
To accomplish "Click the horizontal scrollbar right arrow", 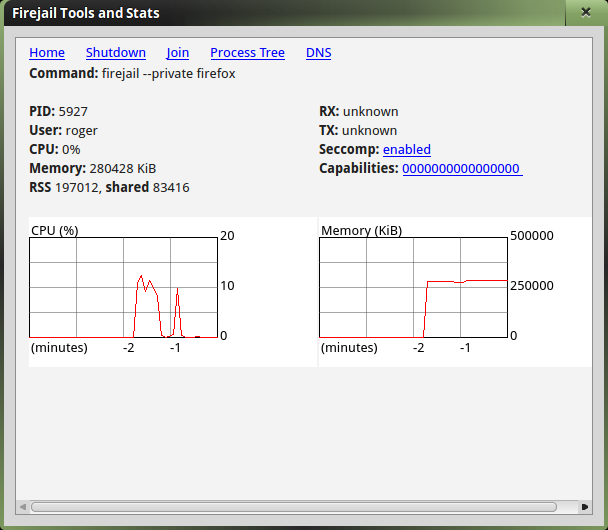I will (x=585, y=507).
